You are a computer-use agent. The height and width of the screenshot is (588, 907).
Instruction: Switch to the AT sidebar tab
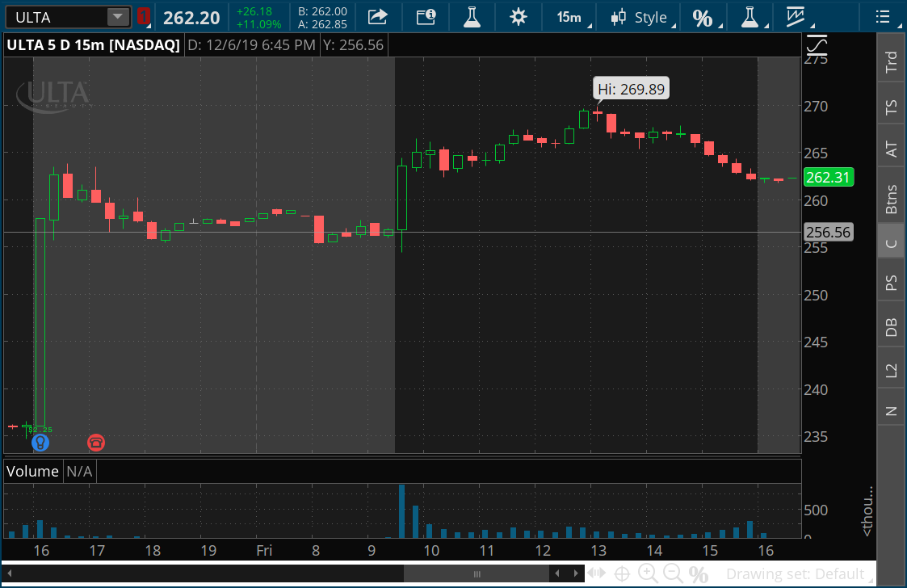point(891,149)
